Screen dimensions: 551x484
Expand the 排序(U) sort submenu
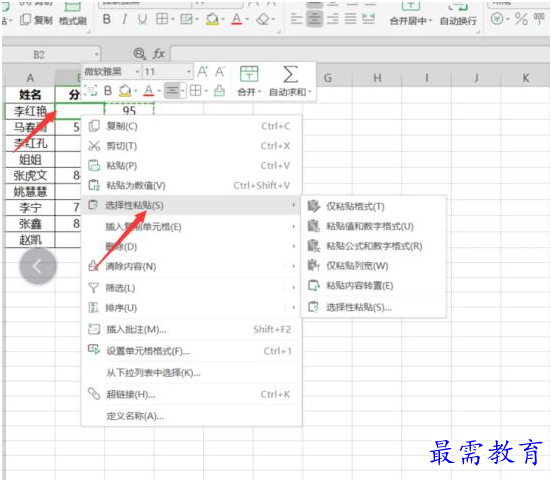pos(192,308)
